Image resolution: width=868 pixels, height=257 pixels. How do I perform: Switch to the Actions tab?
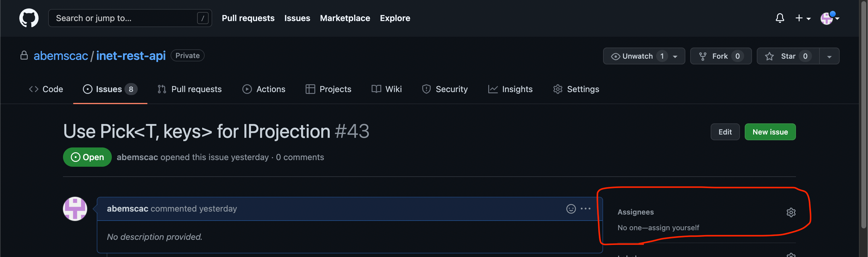264,89
